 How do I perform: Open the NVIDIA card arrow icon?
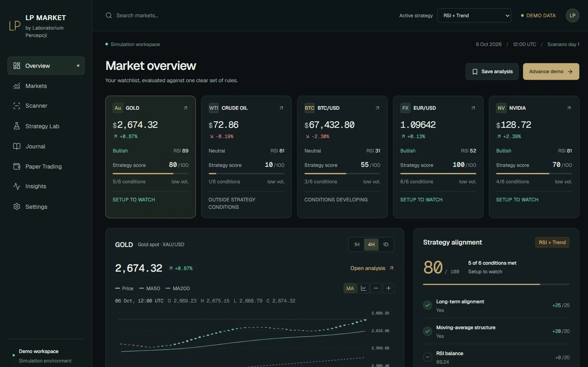[x=569, y=108]
